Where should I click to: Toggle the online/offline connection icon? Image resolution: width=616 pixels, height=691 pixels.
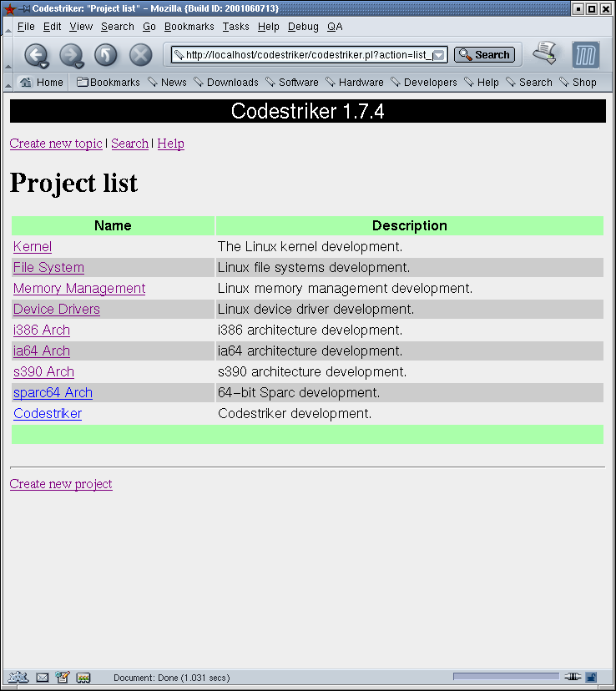[x=572, y=678]
